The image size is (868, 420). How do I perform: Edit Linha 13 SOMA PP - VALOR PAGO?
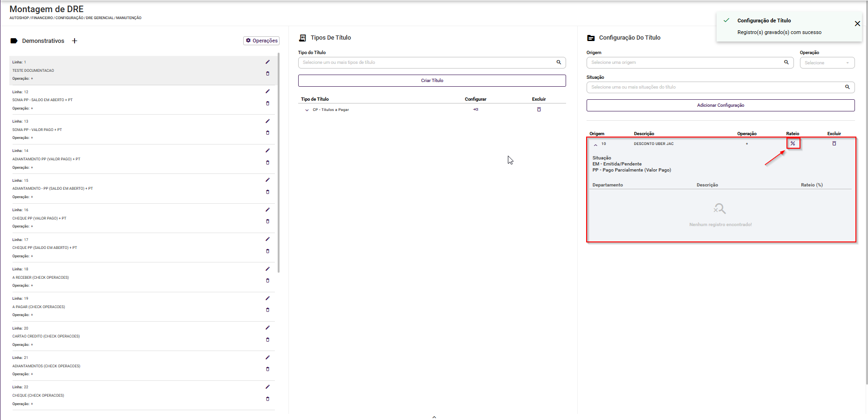(267, 121)
